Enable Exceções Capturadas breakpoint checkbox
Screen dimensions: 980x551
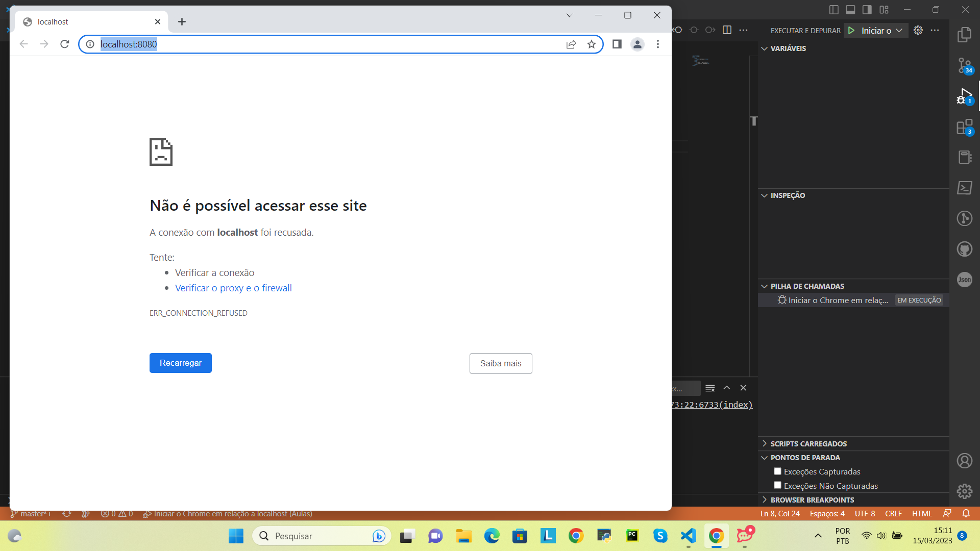click(777, 471)
